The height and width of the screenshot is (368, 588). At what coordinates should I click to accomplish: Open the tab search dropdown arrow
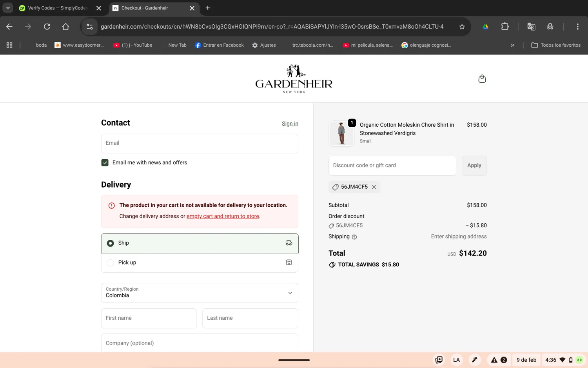(8, 8)
